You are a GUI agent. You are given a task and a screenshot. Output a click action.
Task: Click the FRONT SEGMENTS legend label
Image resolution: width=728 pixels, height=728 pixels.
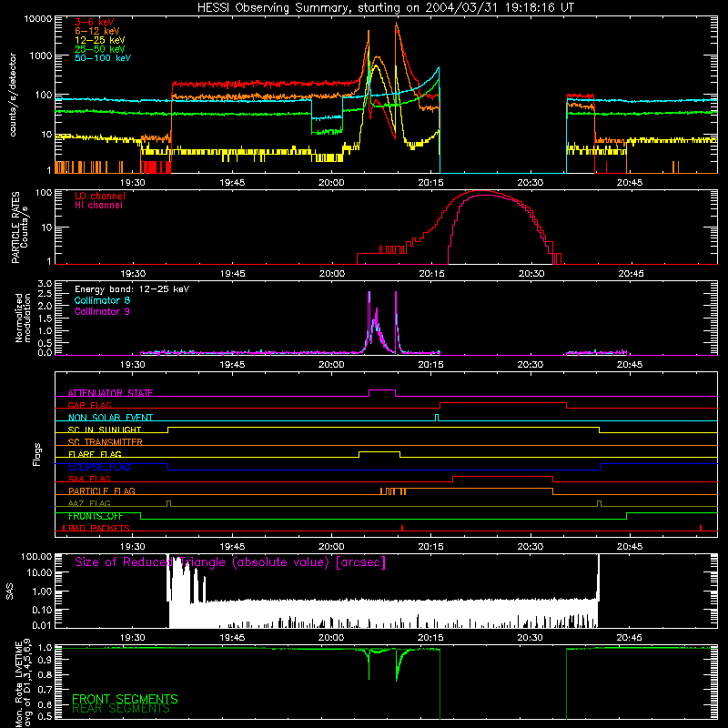click(x=125, y=699)
